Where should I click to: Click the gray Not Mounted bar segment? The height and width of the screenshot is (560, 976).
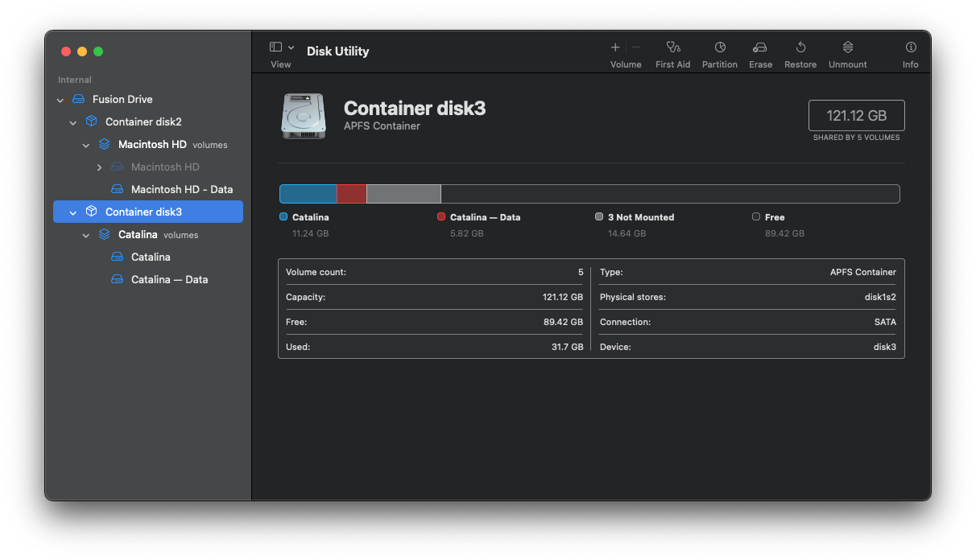pos(403,194)
